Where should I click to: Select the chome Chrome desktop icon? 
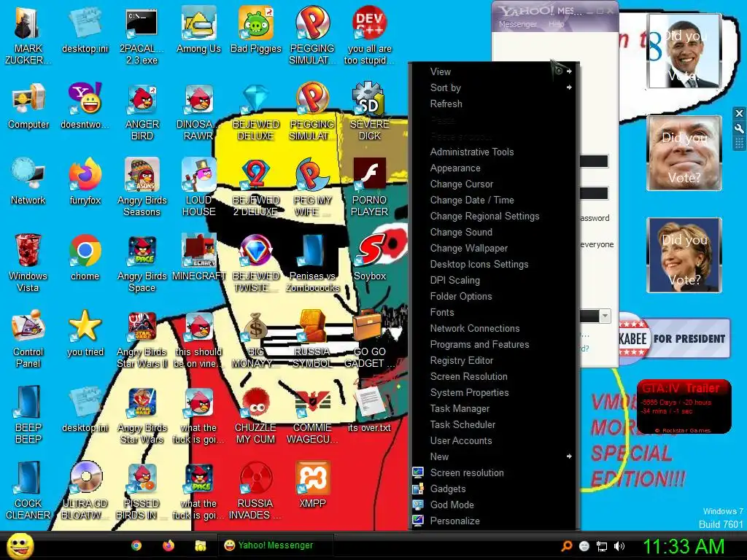point(85,257)
